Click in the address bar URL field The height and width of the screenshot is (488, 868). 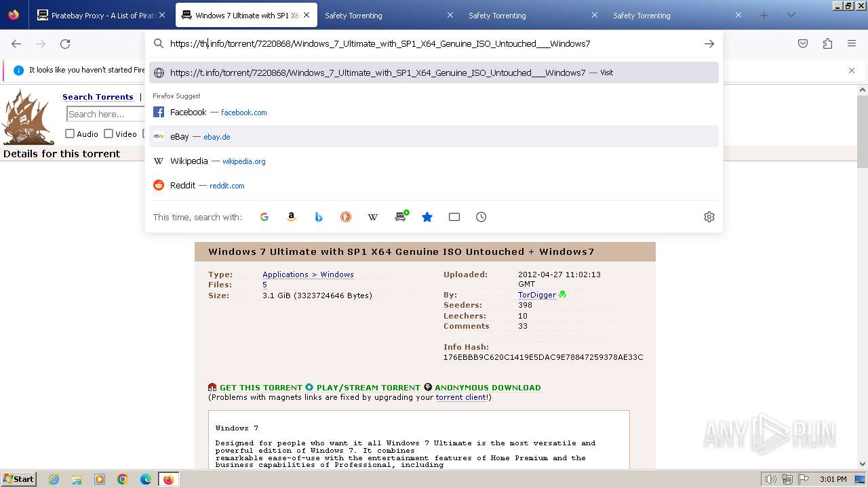434,43
